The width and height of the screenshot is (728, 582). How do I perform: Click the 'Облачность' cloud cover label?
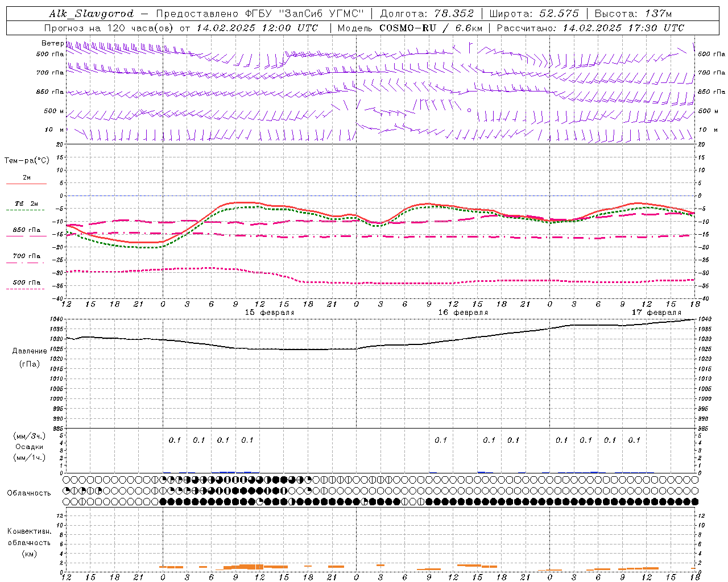click(29, 493)
